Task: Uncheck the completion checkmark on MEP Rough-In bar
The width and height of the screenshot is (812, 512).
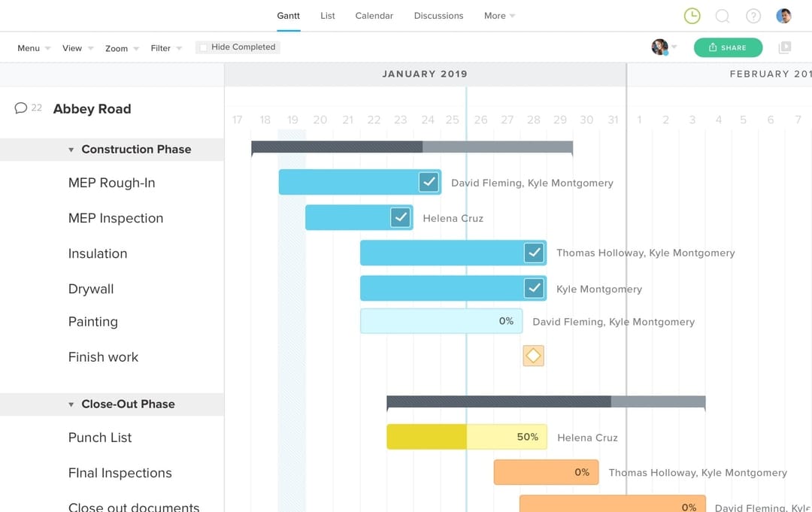Action: (429, 181)
